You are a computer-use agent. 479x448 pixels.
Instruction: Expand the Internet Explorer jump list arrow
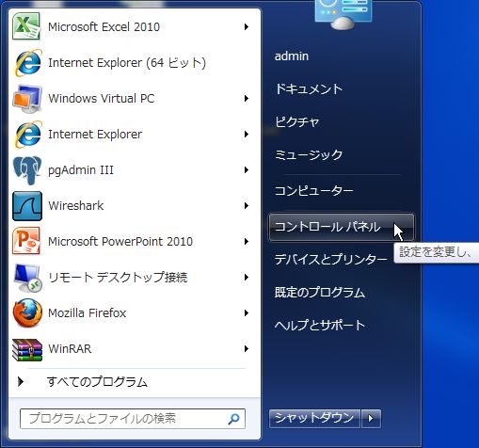(x=247, y=135)
